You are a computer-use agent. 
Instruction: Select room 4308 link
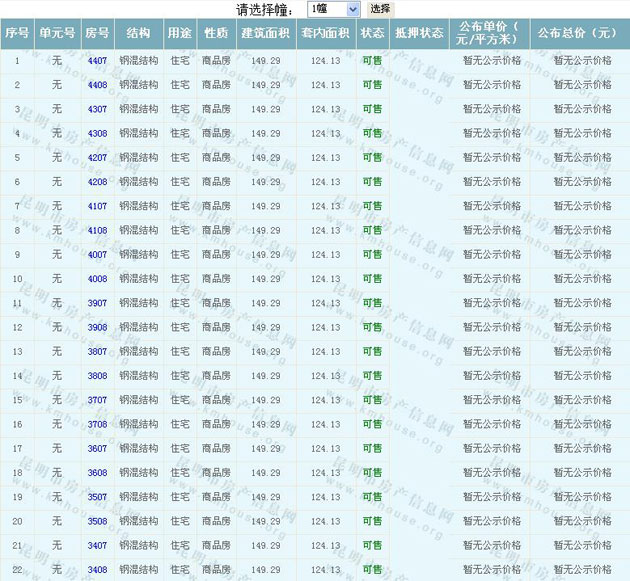pos(97,133)
